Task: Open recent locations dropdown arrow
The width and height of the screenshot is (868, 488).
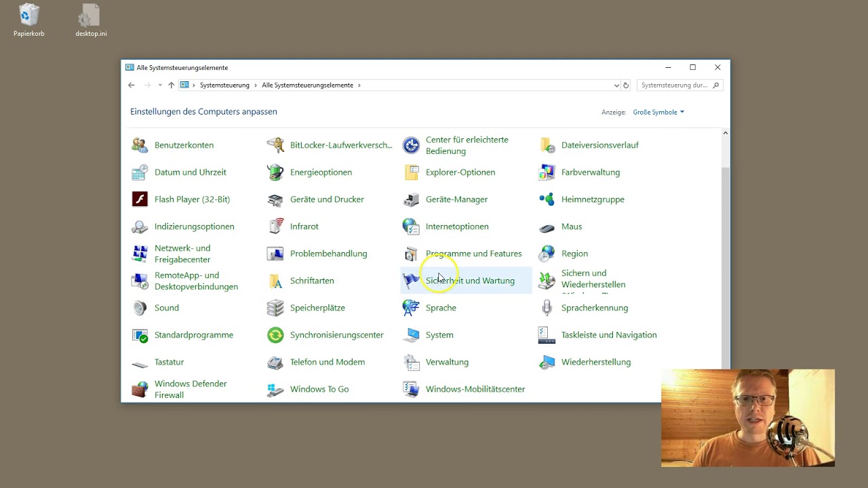Action: (160, 85)
